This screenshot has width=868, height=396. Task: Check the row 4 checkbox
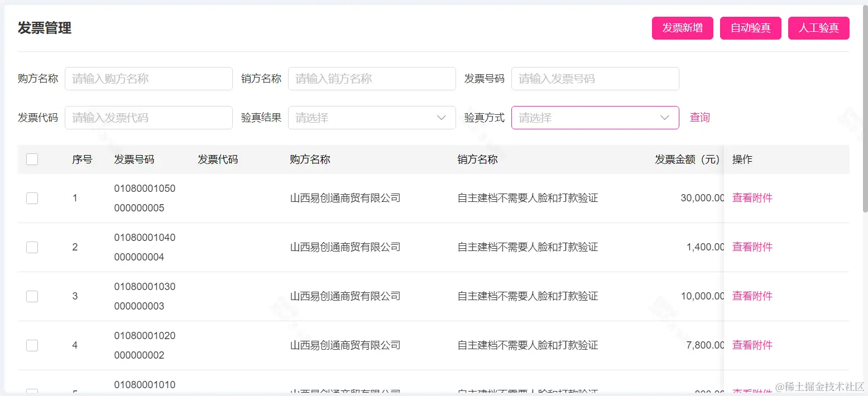tap(32, 345)
